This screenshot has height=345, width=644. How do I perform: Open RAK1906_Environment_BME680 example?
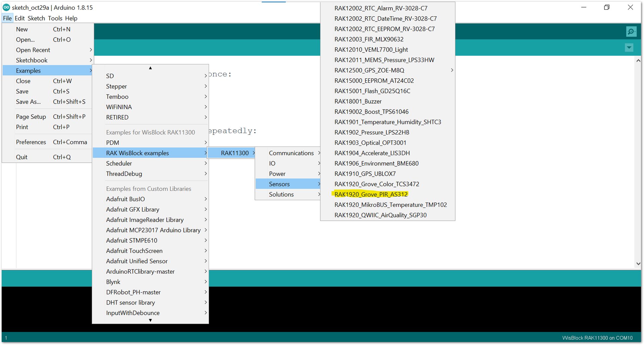tap(388, 164)
